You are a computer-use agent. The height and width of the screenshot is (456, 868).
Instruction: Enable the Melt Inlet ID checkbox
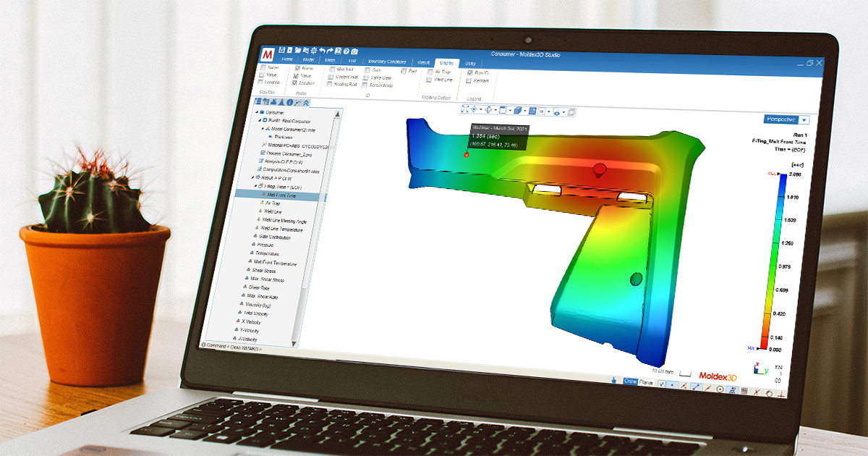(x=332, y=69)
